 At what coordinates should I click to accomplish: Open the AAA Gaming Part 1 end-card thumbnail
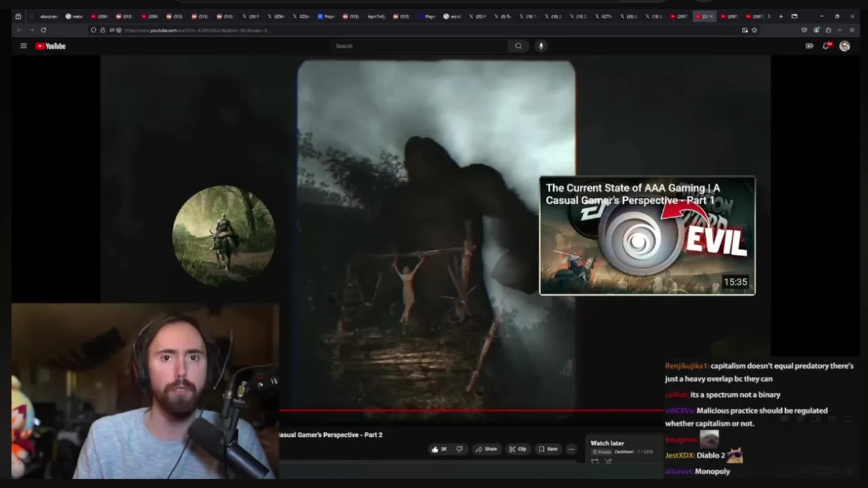(647, 235)
